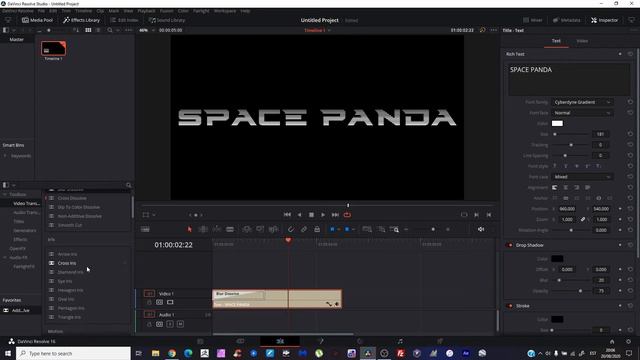Toggle the Inspector panel
640x360 pixels.
pyautogui.click(x=604, y=20)
